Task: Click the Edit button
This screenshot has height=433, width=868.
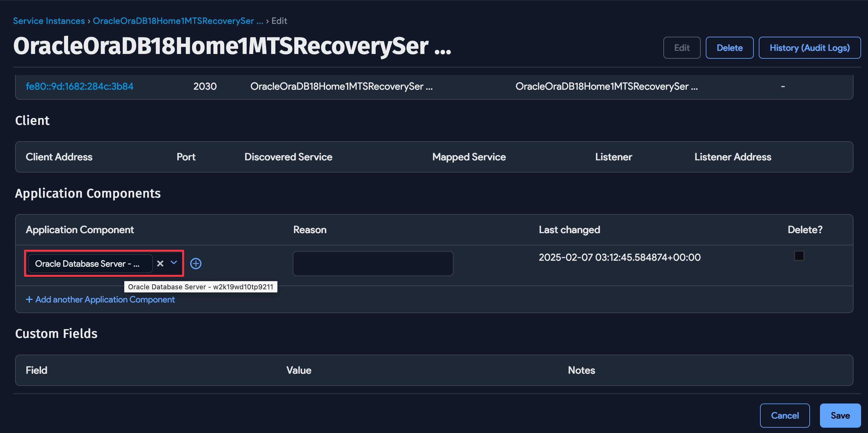Action: [682, 47]
